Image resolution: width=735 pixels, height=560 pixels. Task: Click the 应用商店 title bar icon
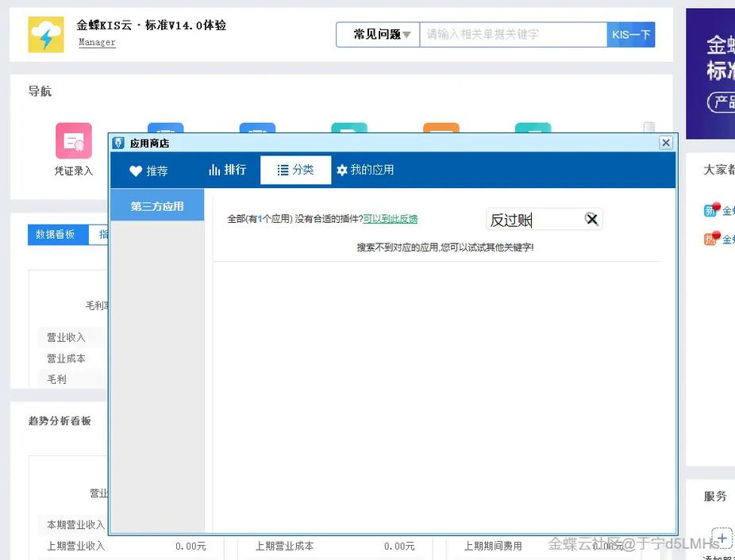tap(120, 143)
